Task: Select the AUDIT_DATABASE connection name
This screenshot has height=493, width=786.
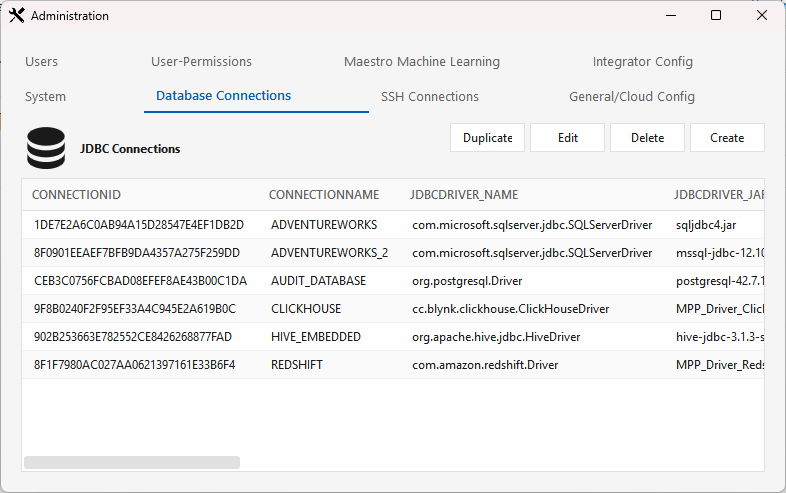Action: (318, 281)
